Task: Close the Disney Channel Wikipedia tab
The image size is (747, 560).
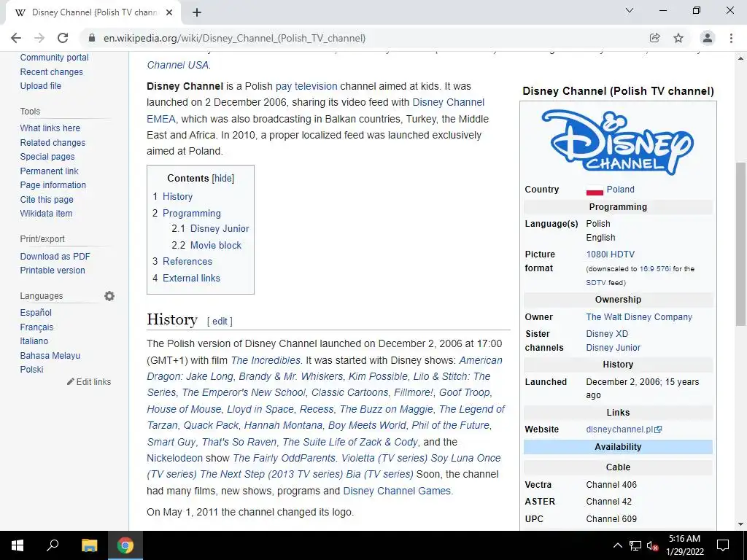Action: pyautogui.click(x=169, y=12)
